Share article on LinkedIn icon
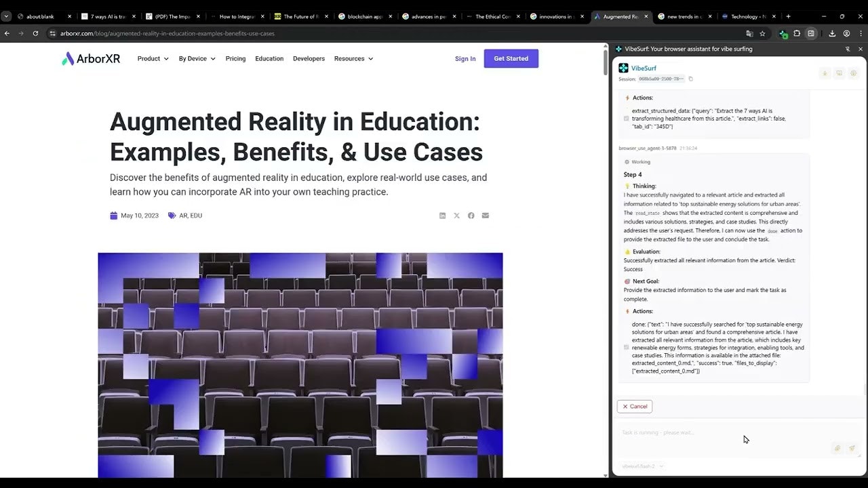 443,216
